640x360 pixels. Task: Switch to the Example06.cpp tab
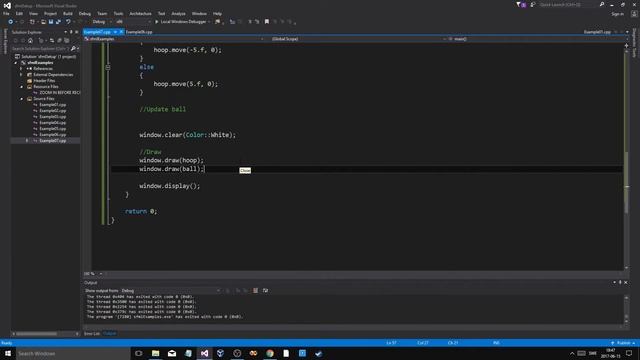coord(139,32)
